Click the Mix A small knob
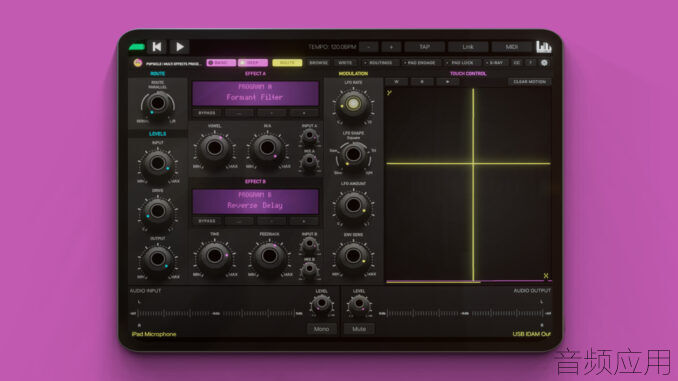 click(x=309, y=161)
